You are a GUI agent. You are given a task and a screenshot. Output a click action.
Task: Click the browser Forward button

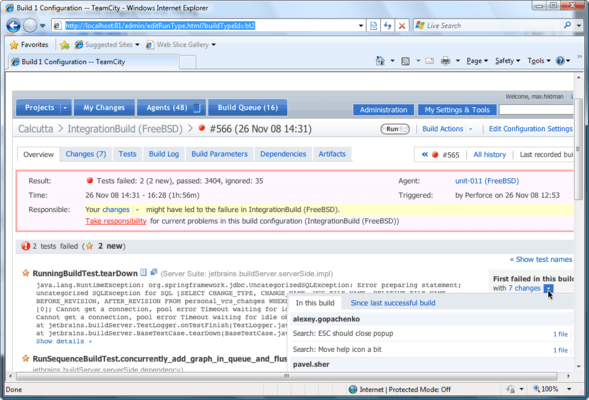point(30,26)
